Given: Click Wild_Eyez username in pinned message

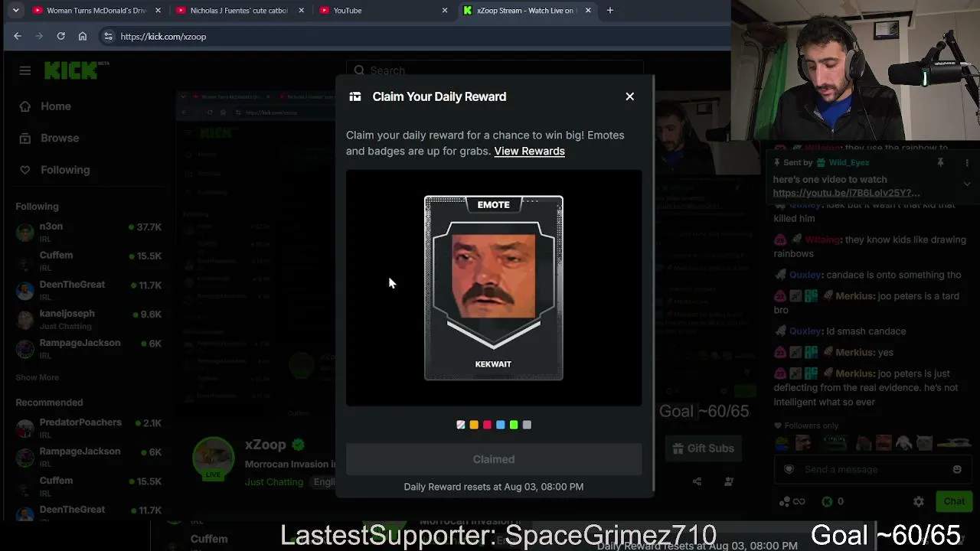Looking at the screenshot, I should click(848, 162).
